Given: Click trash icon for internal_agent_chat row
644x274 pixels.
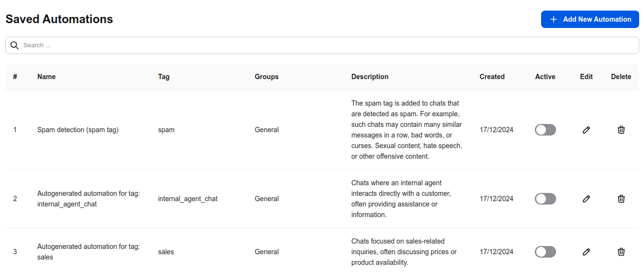Looking at the screenshot, I should [x=621, y=199].
